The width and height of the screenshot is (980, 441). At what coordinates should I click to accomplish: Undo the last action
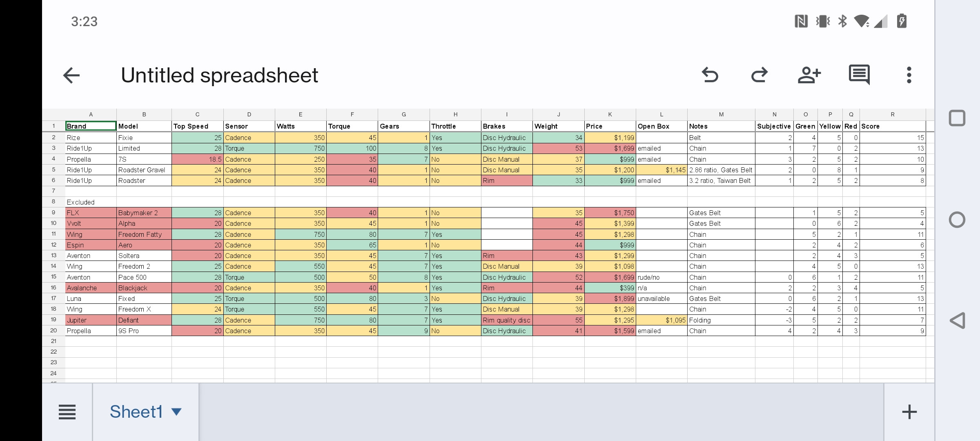coord(710,75)
